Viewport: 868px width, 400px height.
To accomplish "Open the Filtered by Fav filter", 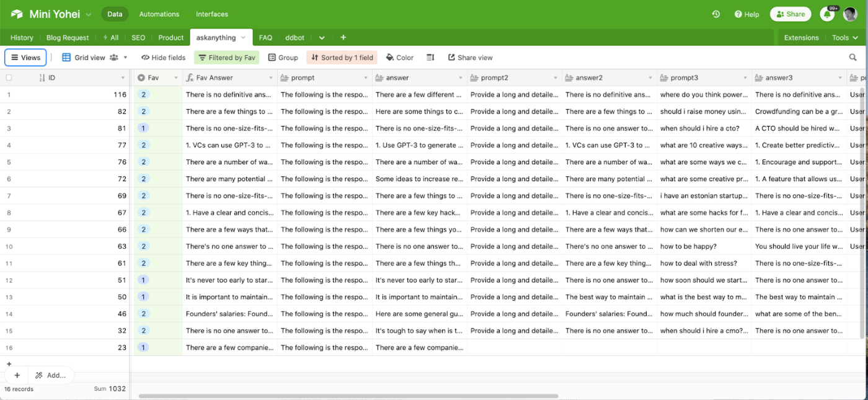I will (x=226, y=58).
